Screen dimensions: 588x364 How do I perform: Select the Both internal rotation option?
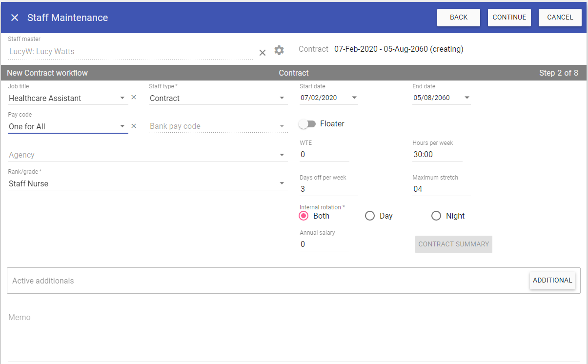pos(304,216)
